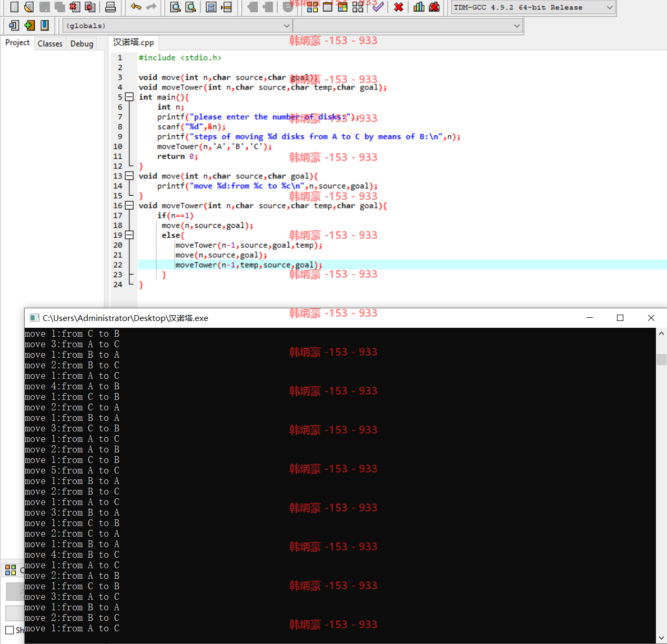Open the empty function list dropdown
The width and height of the screenshot is (667, 644).
click(408, 25)
